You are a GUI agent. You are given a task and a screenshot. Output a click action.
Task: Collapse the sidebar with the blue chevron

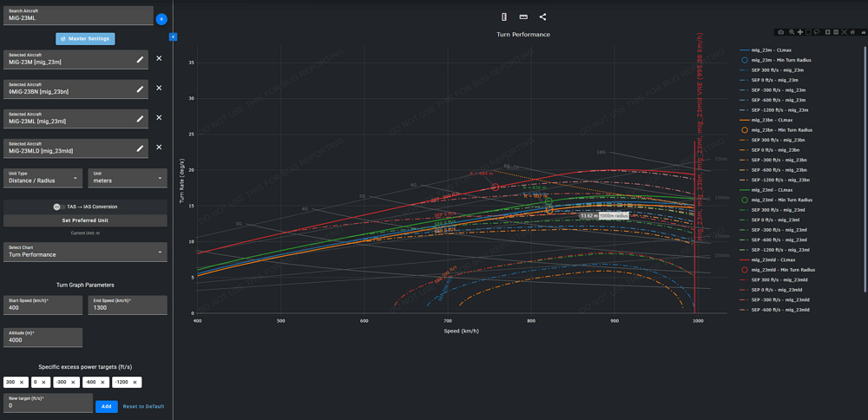173,36
